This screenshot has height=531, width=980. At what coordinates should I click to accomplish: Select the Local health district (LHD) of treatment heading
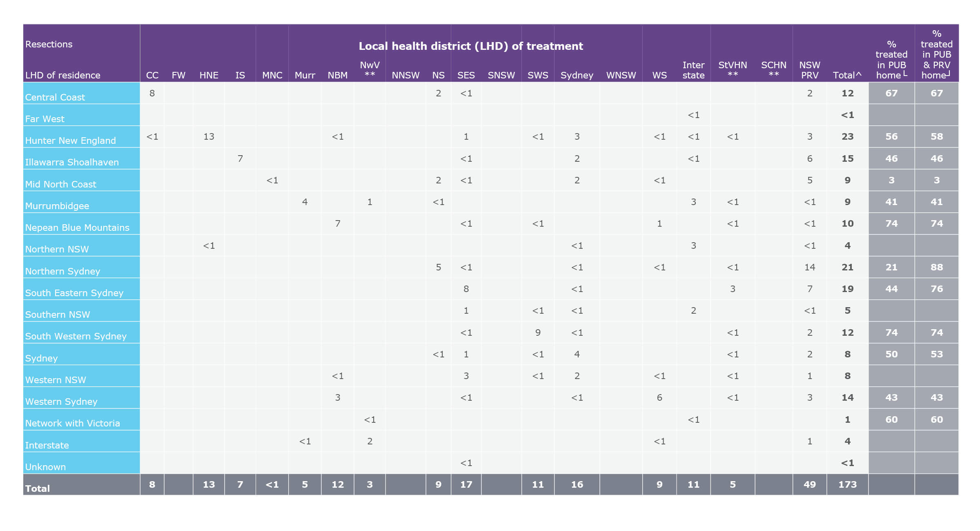pos(470,46)
